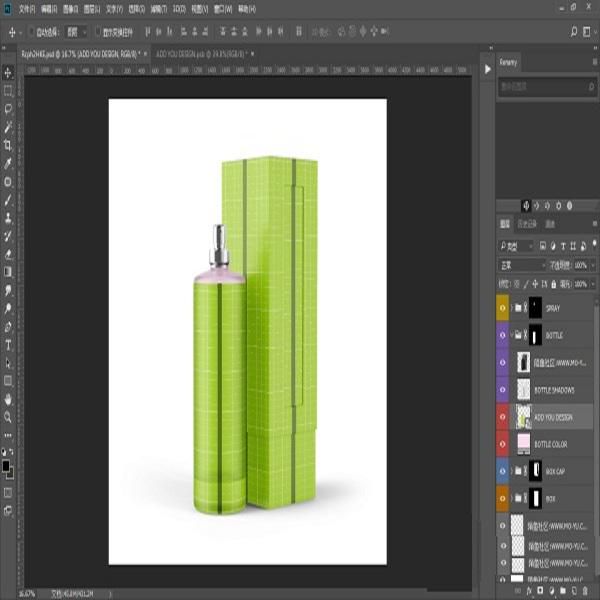Select the Zoom tool
Screen dimensions: 600x600
click(8, 417)
